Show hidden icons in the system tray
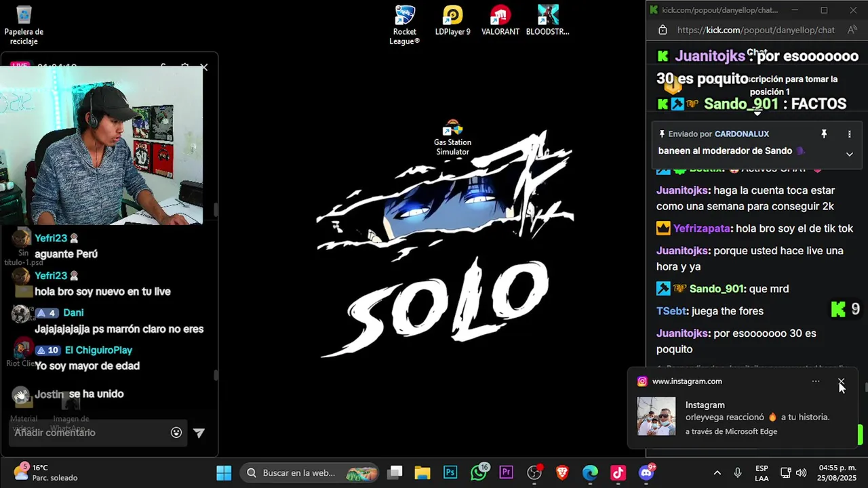This screenshot has height=488, width=868. point(717,472)
